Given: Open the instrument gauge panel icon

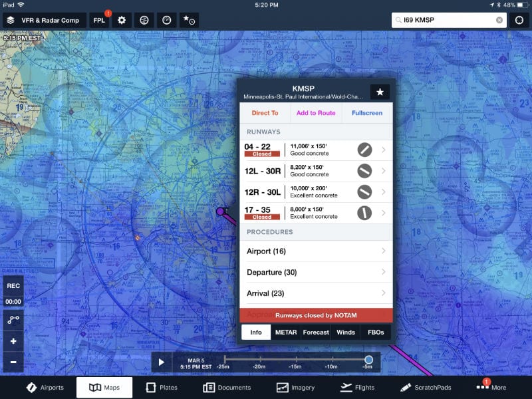Looking at the screenshot, I should tap(167, 21).
